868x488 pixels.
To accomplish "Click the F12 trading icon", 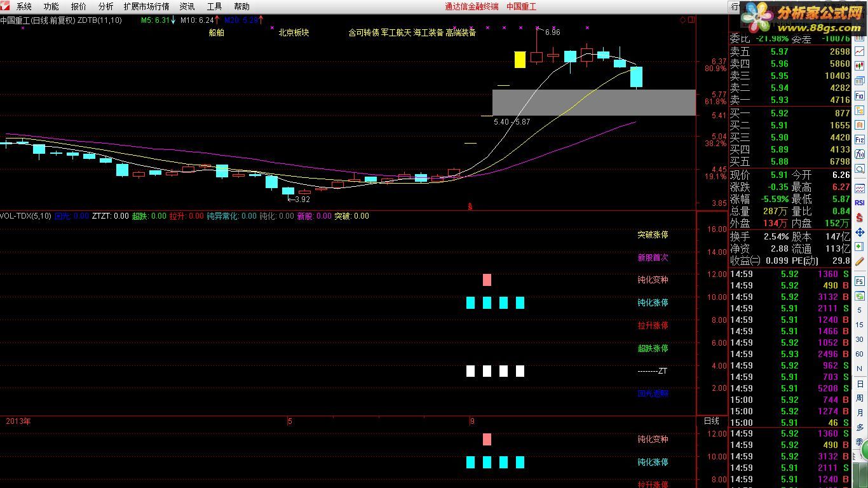I will click(860, 139).
